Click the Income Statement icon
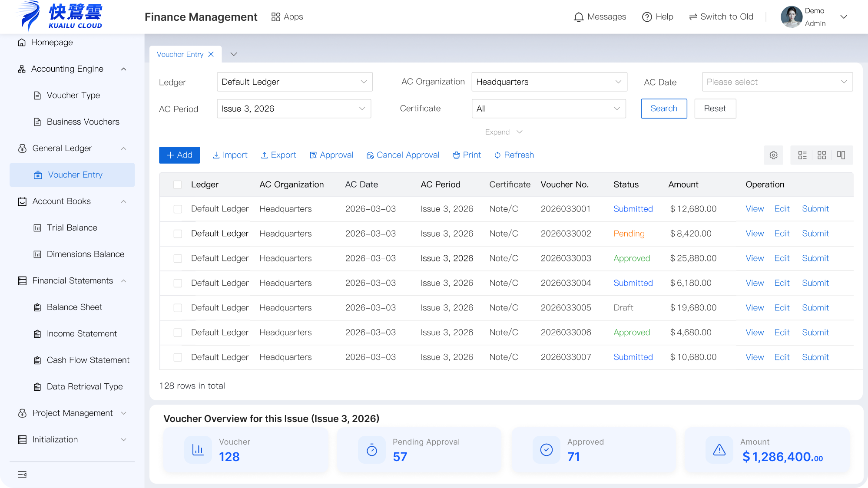The height and width of the screenshot is (488, 868). tap(37, 334)
